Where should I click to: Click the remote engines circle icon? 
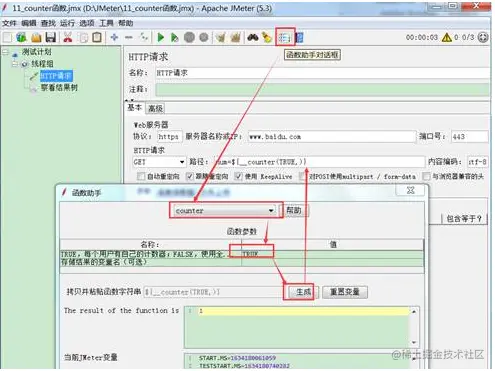483,37
